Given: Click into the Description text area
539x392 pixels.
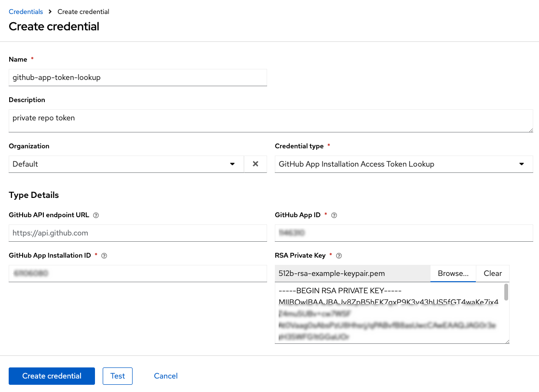Looking at the screenshot, I should point(270,120).
